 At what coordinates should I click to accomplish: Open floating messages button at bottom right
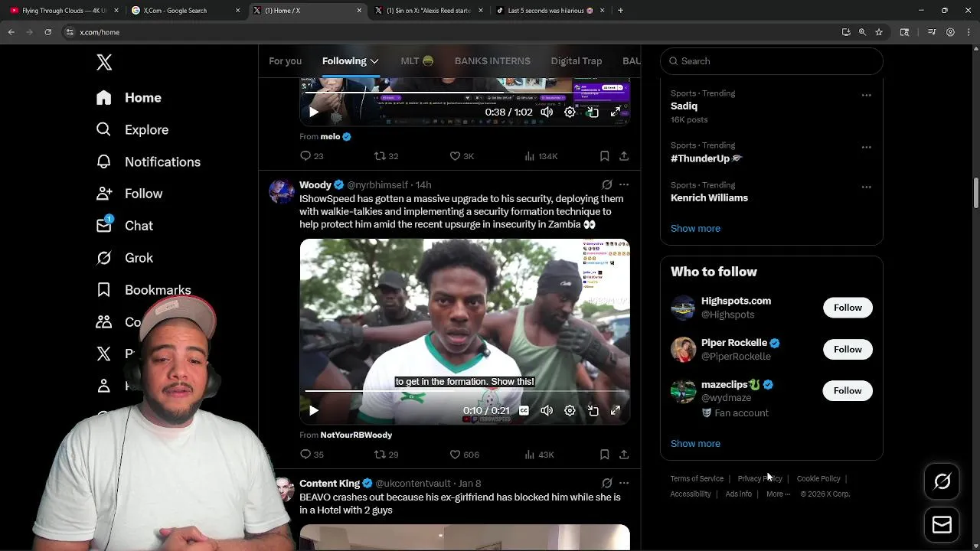point(942,525)
